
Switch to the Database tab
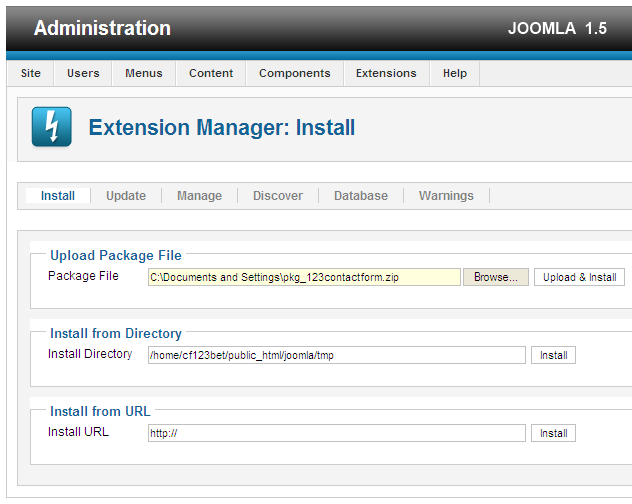tap(360, 196)
